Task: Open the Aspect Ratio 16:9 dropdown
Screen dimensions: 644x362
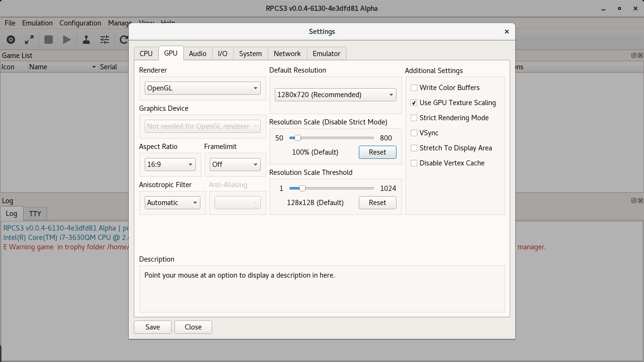Action: click(170, 165)
